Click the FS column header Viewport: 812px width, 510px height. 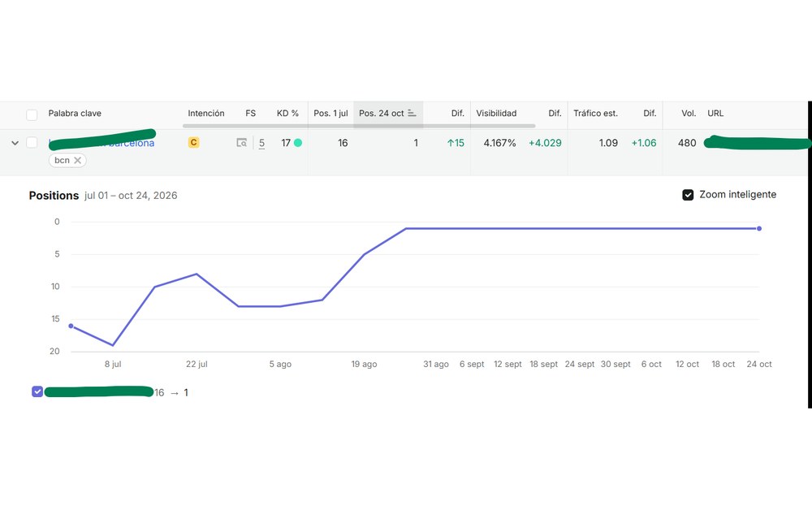(251, 114)
